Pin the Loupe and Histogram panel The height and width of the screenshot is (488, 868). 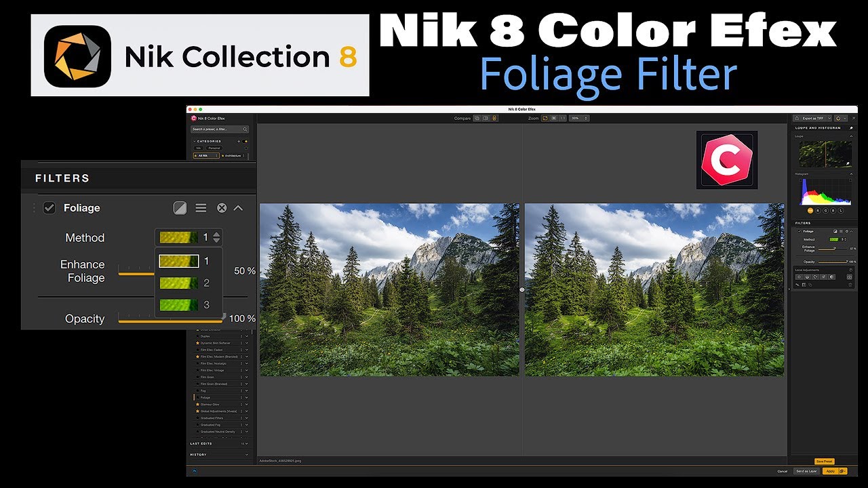point(851,128)
